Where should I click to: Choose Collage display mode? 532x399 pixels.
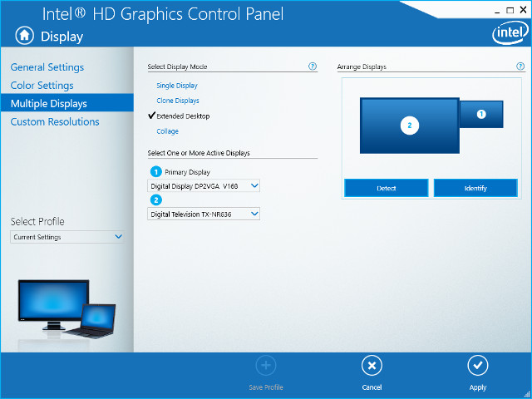[x=167, y=131]
